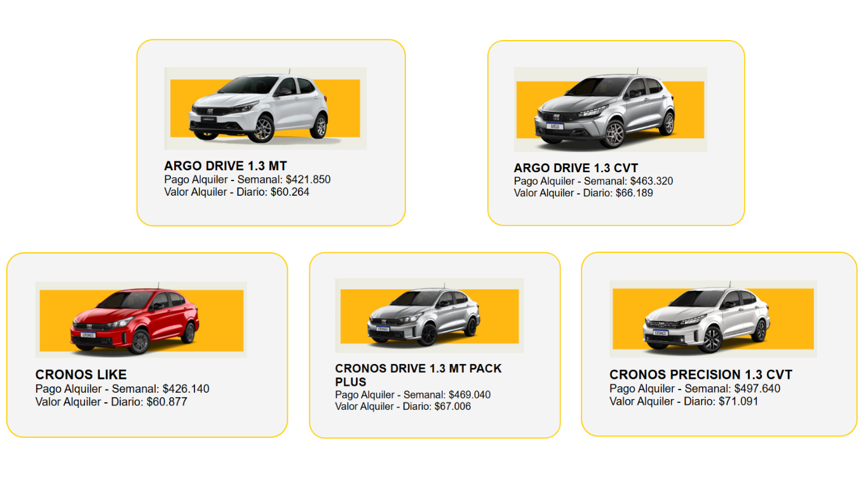Click the daily value $66.189 line

click(x=583, y=193)
